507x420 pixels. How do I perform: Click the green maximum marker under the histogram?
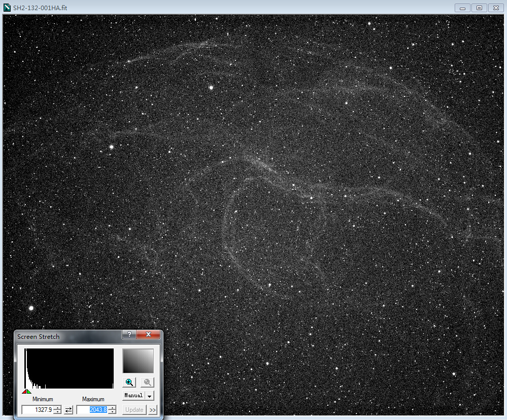point(29,392)
